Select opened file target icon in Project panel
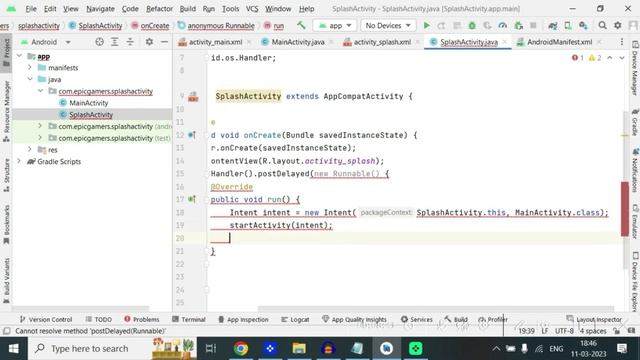640x360 pixels. click(x=99, y=42)
